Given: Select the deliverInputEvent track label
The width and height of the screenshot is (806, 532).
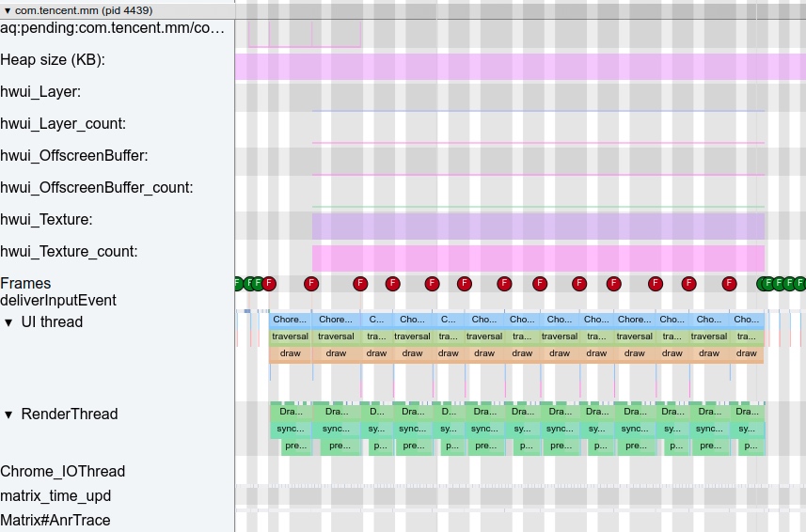Looking at the screenshot, I should pos(58,301).
